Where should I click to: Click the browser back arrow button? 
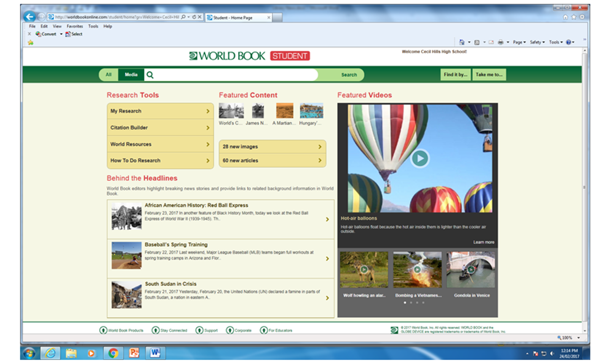tap(30, 17)
